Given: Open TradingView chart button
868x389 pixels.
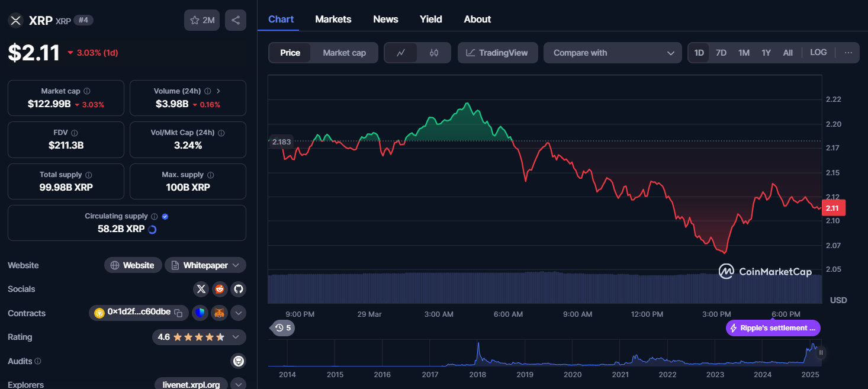Looking at the screenshot, I should click(497, 53).
